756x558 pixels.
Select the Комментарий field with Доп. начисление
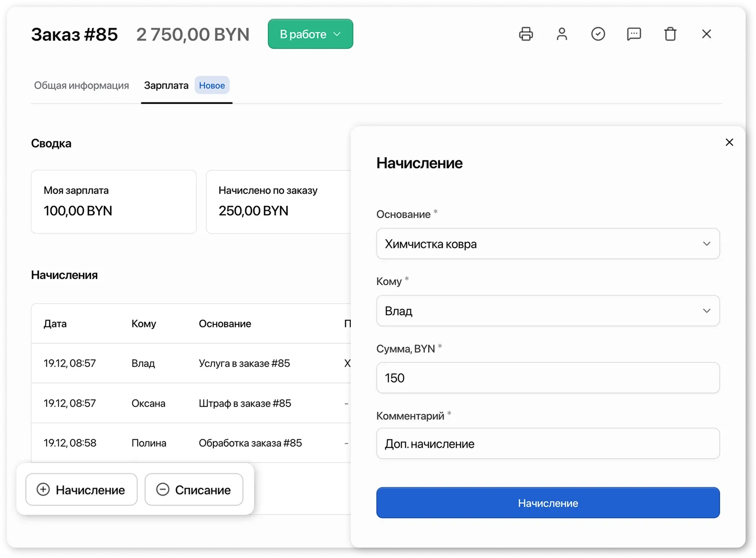[548, 444]
